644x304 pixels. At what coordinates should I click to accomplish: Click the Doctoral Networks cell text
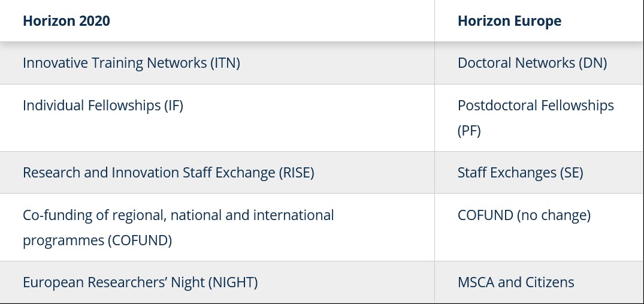pyautogui.click(x=532, y=63)
